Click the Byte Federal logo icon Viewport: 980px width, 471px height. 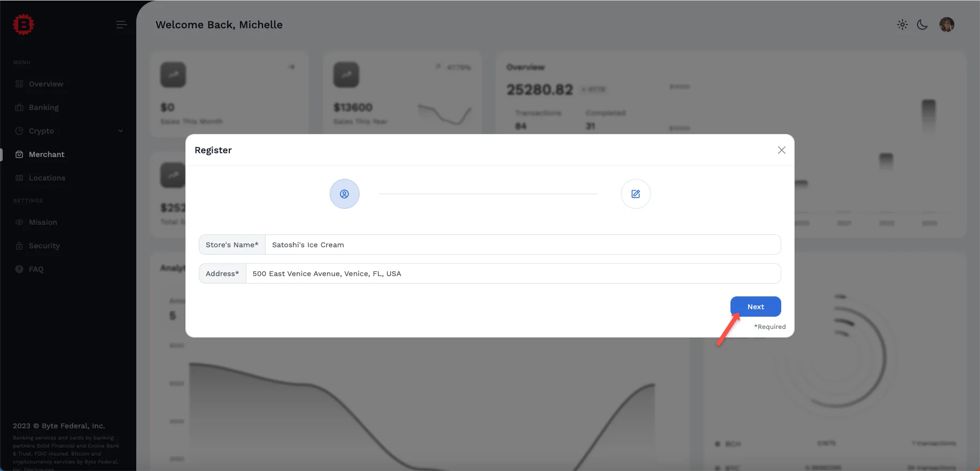coord(24,24)
